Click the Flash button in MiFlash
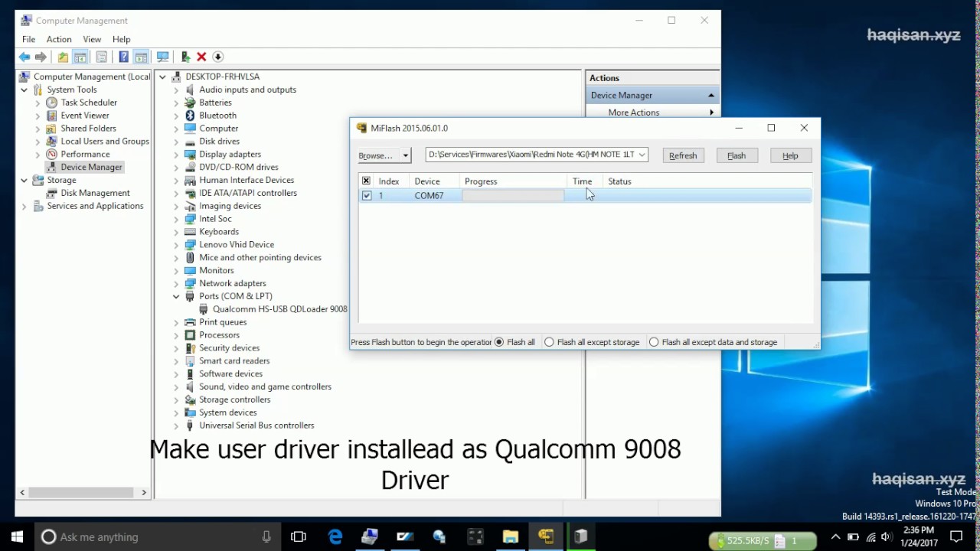 737,155
